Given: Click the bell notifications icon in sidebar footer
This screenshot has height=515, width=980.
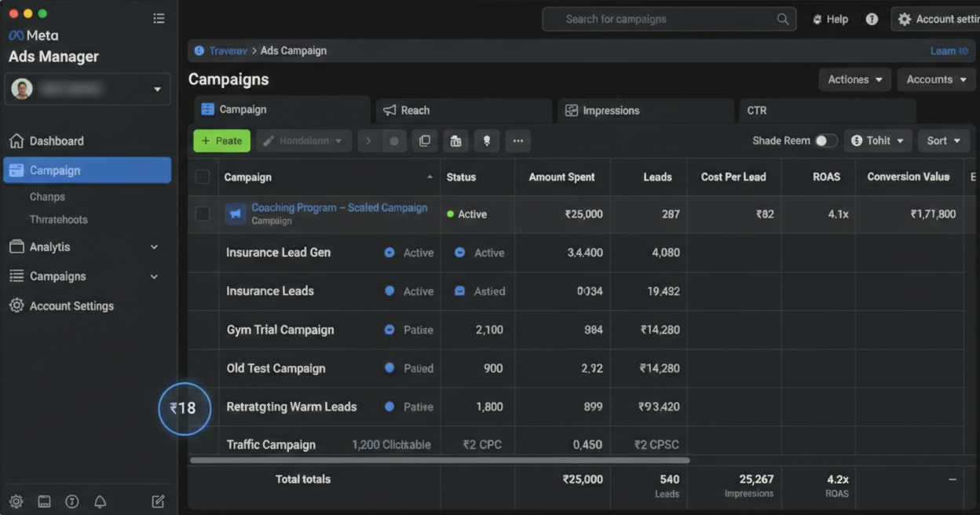Looking at the screenshot, I should (100, 501).
